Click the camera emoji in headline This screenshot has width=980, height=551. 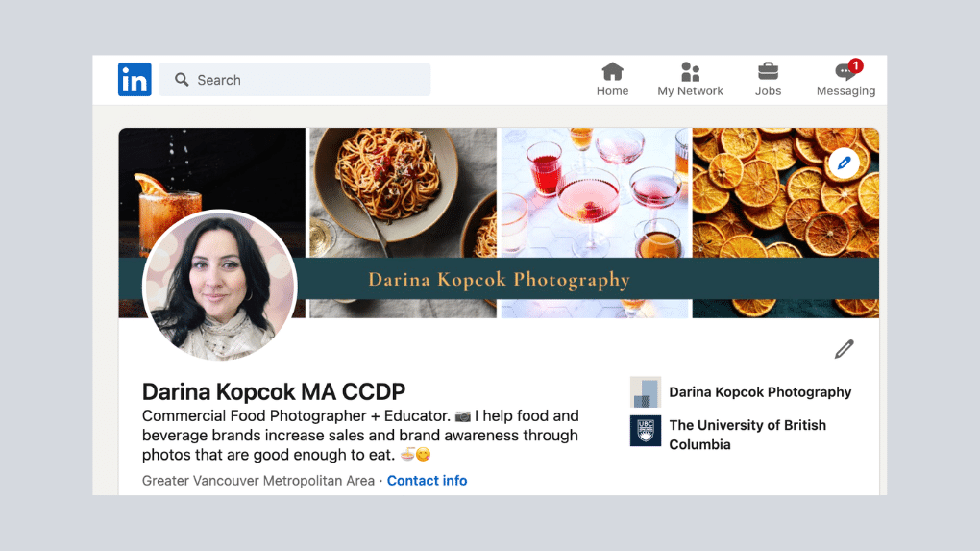pos(462,416)
